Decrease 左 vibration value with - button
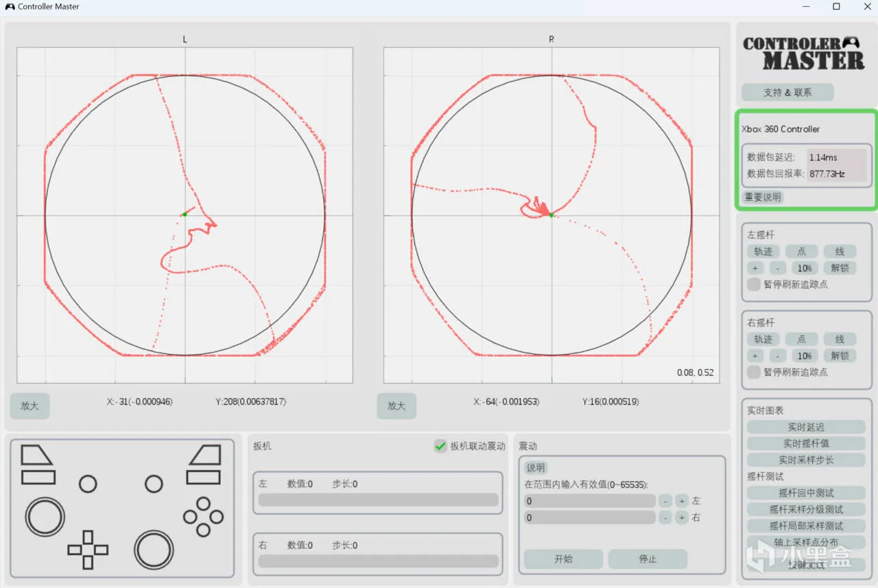Screen dimensions: 878x588 (665, 501)
